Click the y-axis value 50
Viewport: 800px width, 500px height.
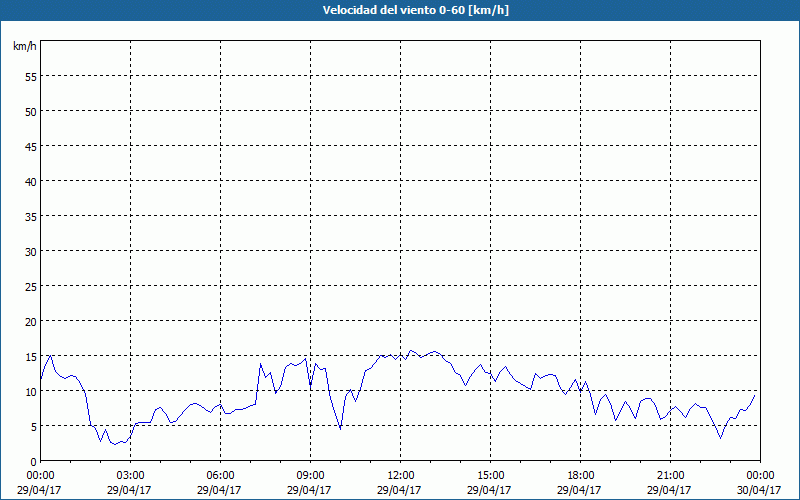tap(31, 112)
